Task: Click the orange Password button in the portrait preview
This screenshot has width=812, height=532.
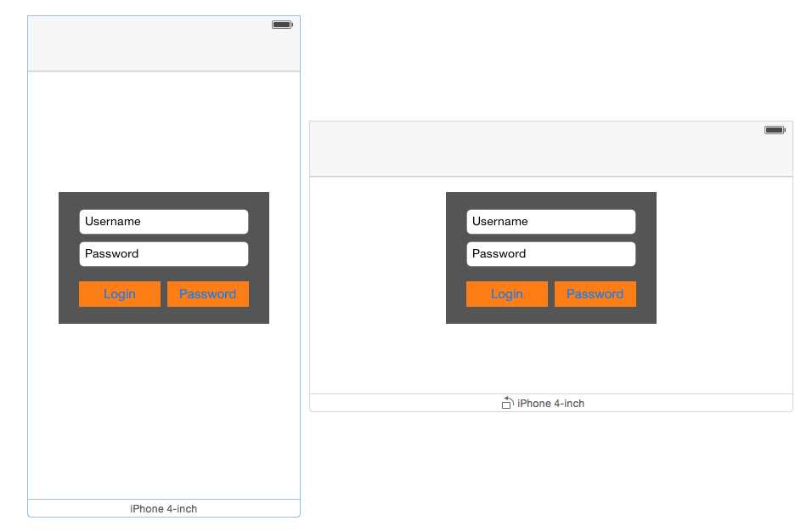Action: coord(208,294)
